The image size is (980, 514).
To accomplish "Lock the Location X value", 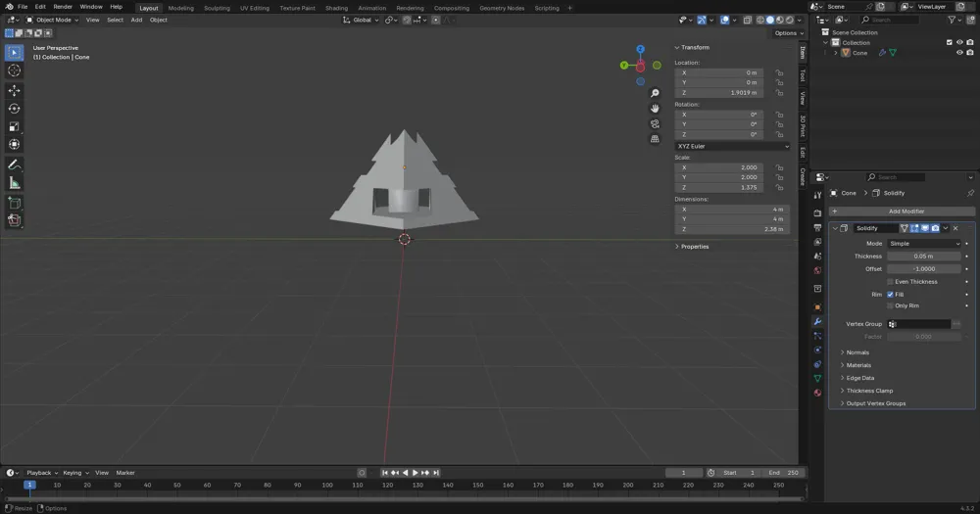I will point(779,72).
